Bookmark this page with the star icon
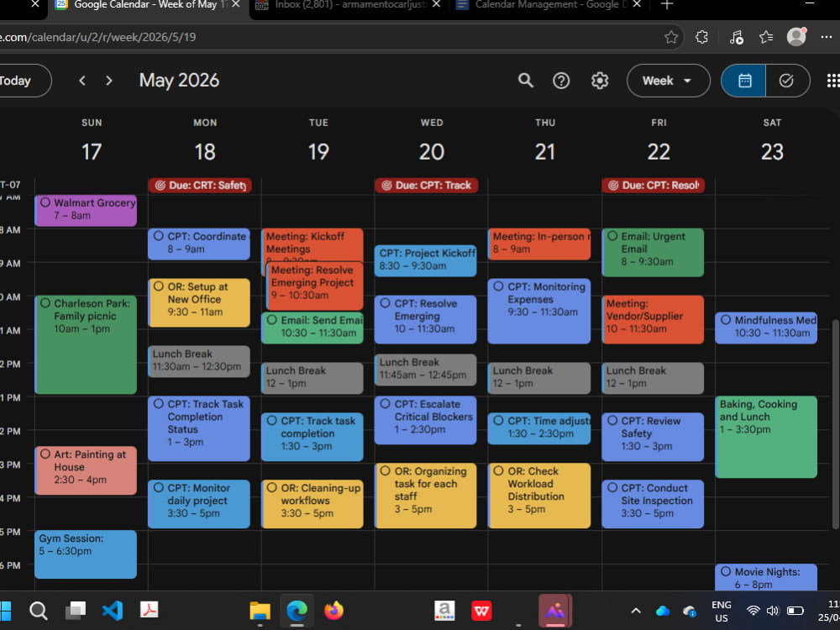This screenshot has width=840, height=630. coord(670,37)
